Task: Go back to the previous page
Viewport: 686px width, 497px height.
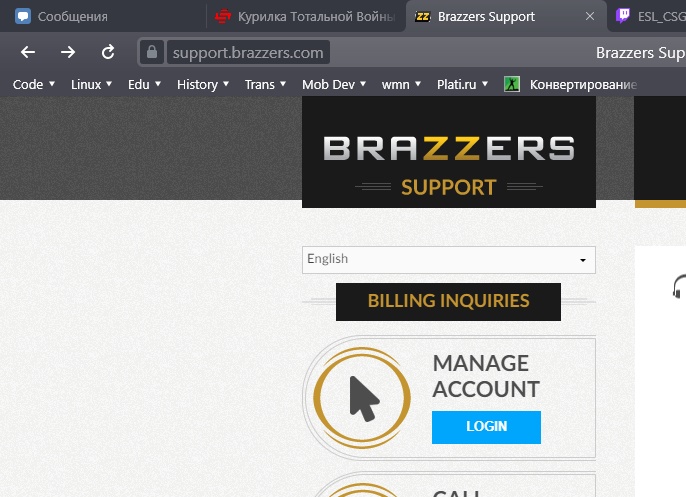Action: point(28,52)
